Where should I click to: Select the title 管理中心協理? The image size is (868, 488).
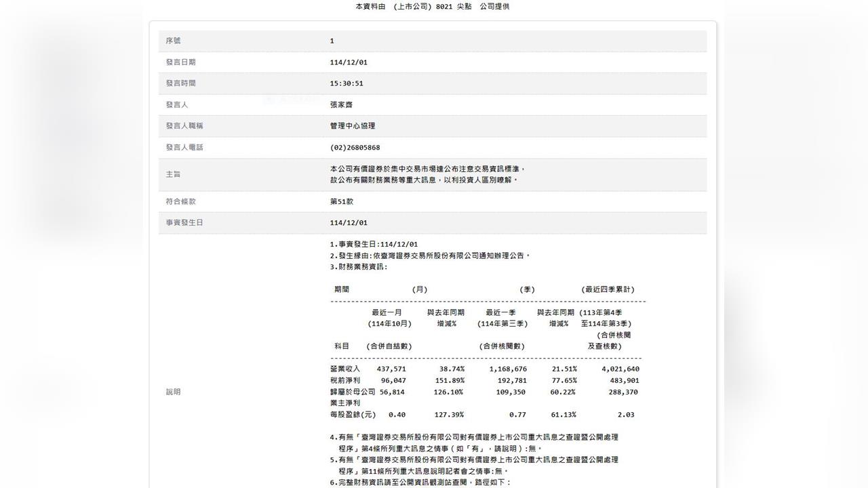pos(352,125)
